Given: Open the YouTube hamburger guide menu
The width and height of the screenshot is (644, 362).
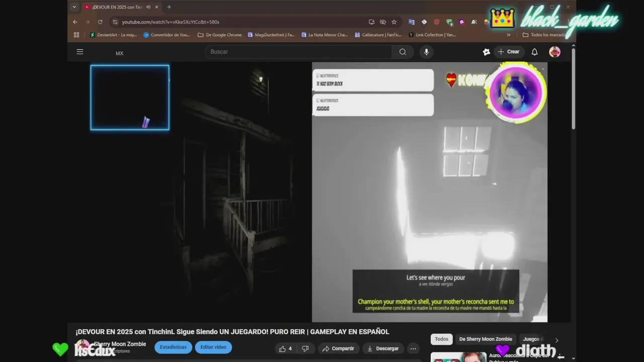Looking at the screenshot, I should click(x=79, y=52).
